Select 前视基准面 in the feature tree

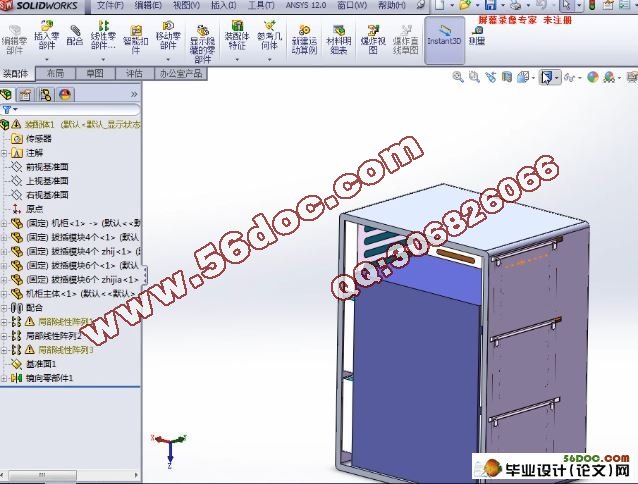click(47, 167)
